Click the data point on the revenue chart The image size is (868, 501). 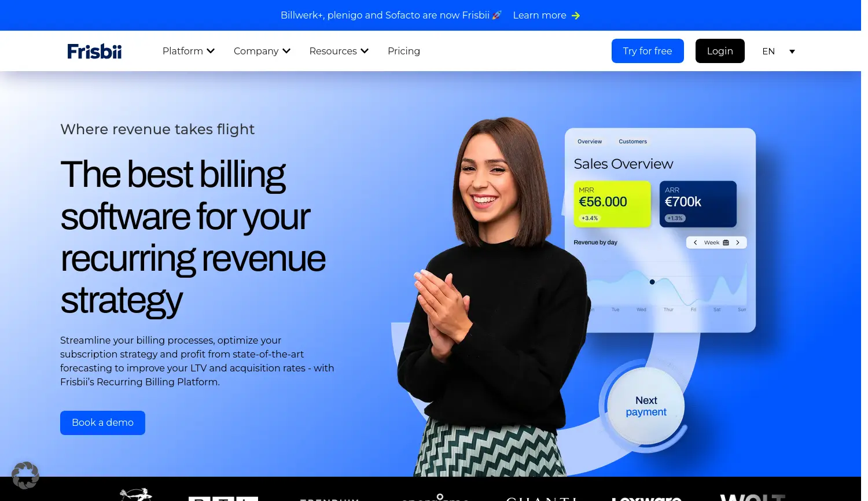pos(652,282)
